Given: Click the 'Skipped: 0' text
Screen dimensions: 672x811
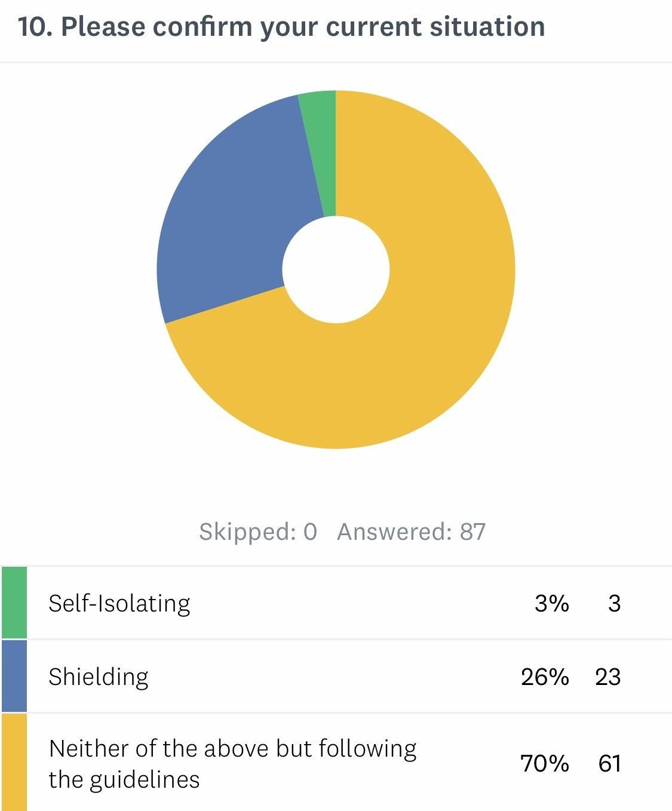Looking at the screenshot, I should pyautogui.click(x=258, y=532).
